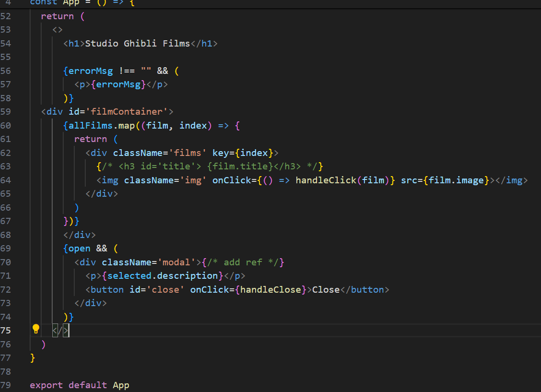Click line number 59 in the gutter

pyautogui.click(x=6, y=112)
